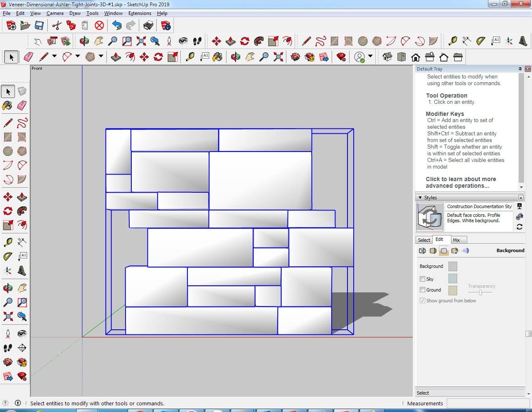Open the arc tool dropdown arrow
The image size is (532, 412).
tap(77, 56)
